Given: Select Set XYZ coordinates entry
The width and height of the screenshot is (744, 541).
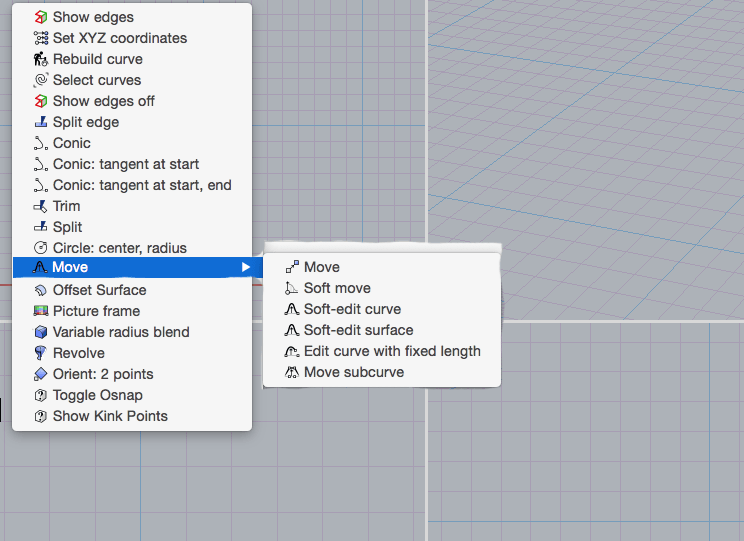Looking at the screenshot, I should coord(132,38).
